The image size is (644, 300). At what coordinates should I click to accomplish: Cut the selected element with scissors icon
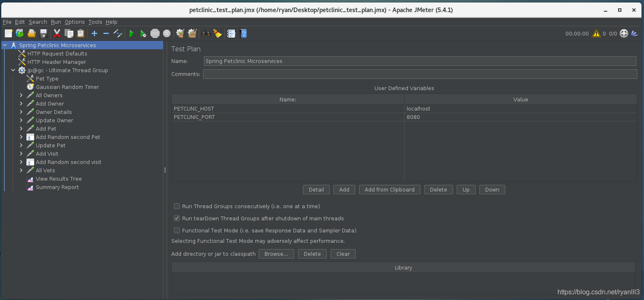(x=57, y=33)
